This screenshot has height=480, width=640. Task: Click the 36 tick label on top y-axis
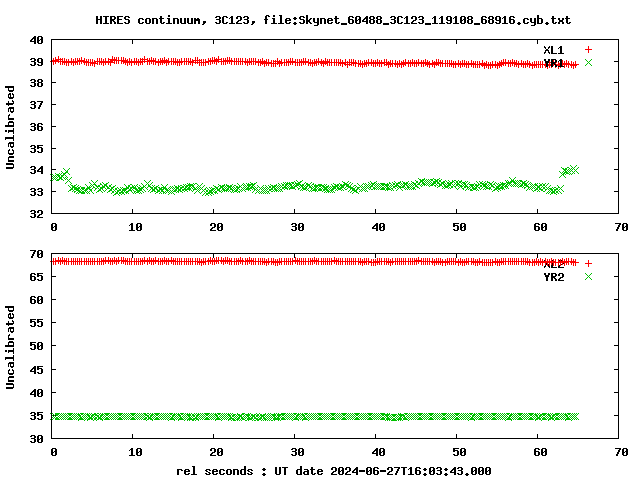[x=36, y=127]
